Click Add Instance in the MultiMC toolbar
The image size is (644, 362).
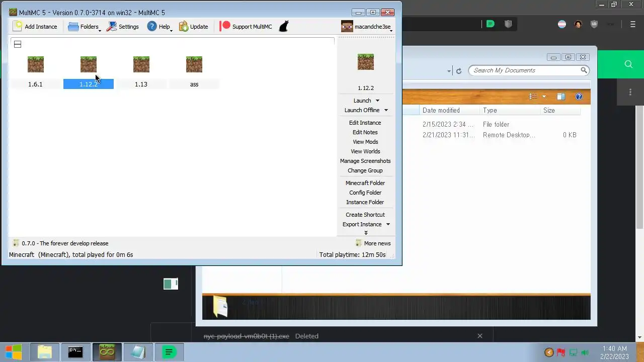tap(35, 27)
